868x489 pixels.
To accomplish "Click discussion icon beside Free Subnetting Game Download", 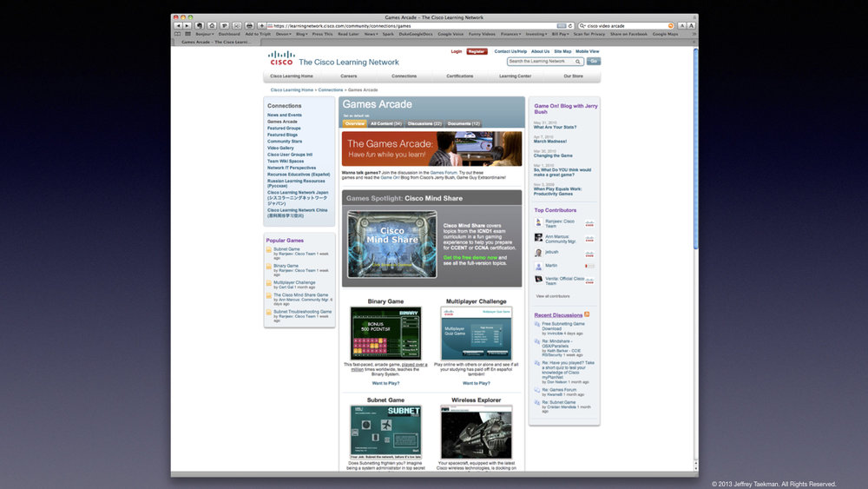I will (537, 325).
